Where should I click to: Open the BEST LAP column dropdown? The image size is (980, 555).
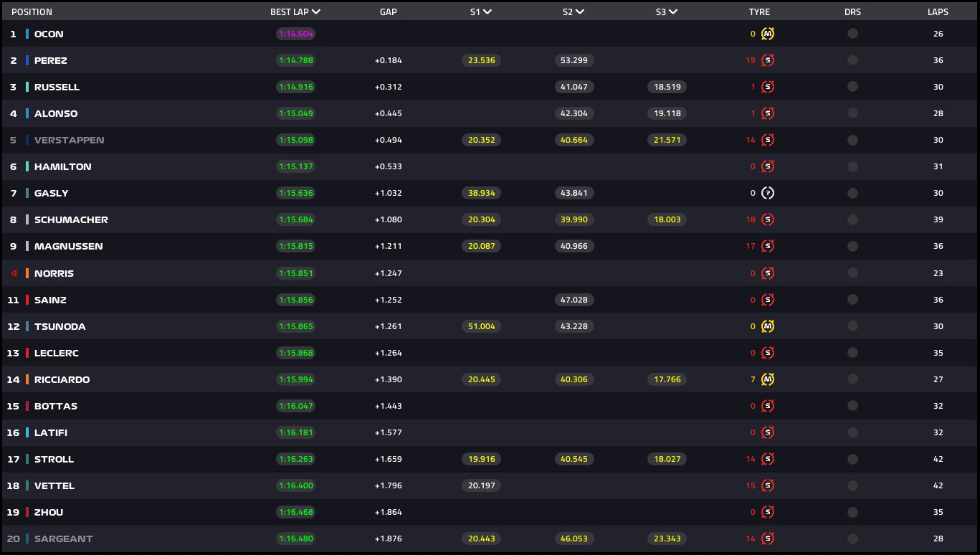pos(316,12)
